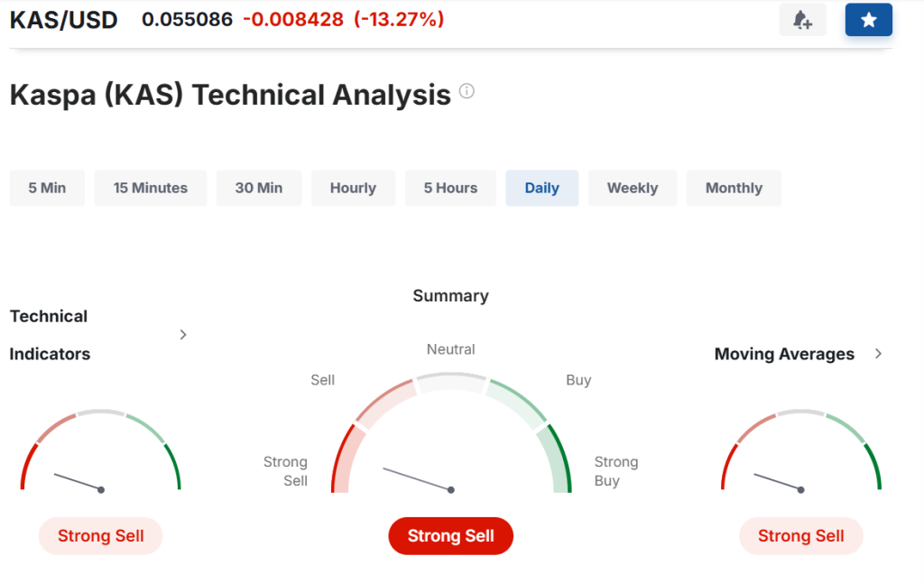Click the Sell label on Summary gauge
Image resolution: width=924 pixels, height=584 pixels.
tap(323, 380)
